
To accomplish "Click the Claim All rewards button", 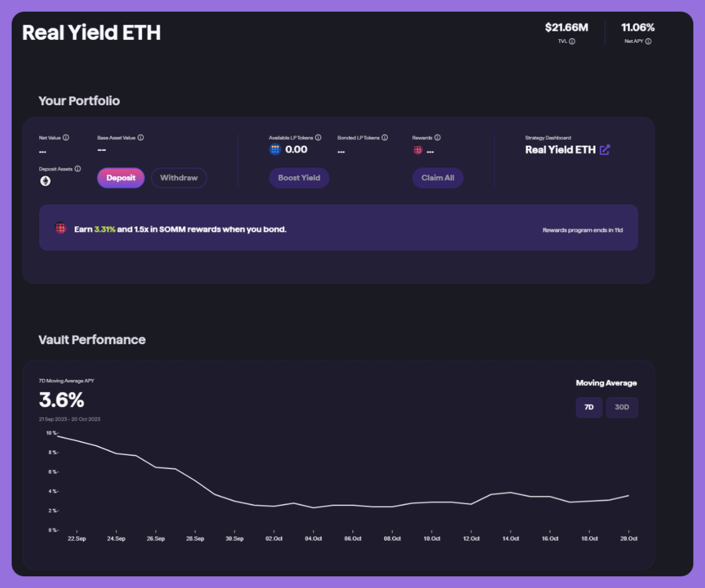I will [x=438, y=178].
